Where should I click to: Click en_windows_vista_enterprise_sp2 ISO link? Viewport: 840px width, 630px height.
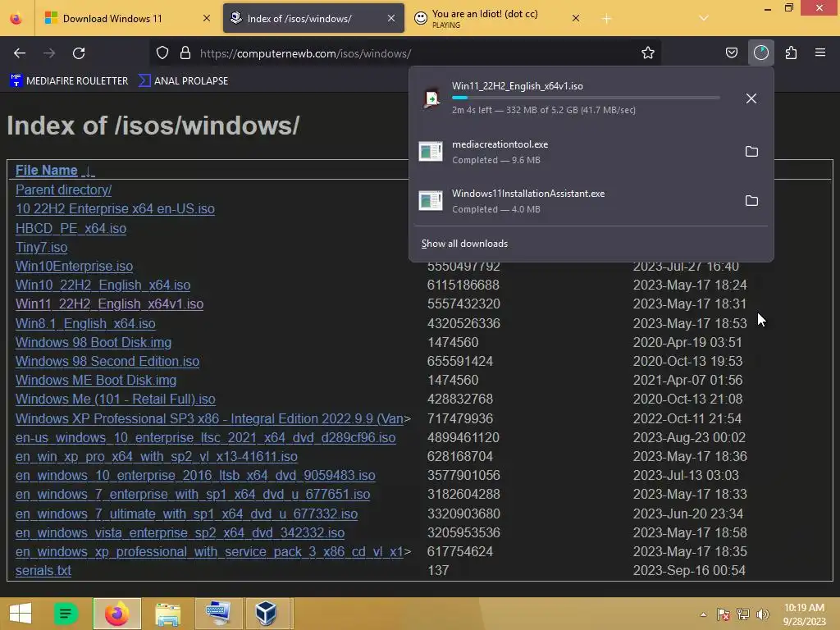180,533
